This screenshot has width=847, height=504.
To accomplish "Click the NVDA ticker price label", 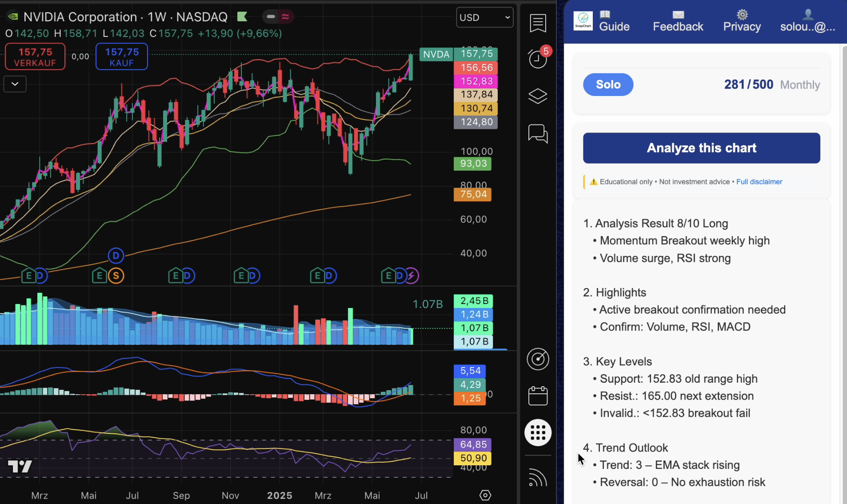I will pyautogui.click(x=436, y=54).
